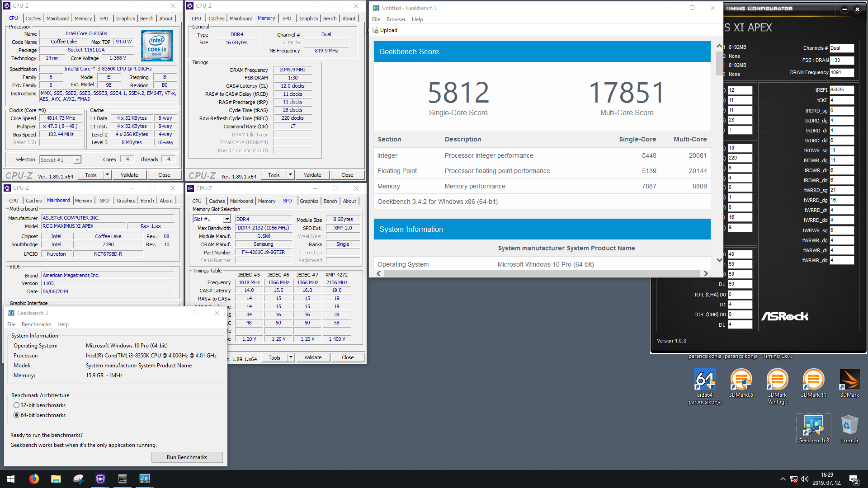Viewport: 868px width, 488px height.
Task: Open Tools dropdown arrow in SPD tab window
Action: (291, 357)
